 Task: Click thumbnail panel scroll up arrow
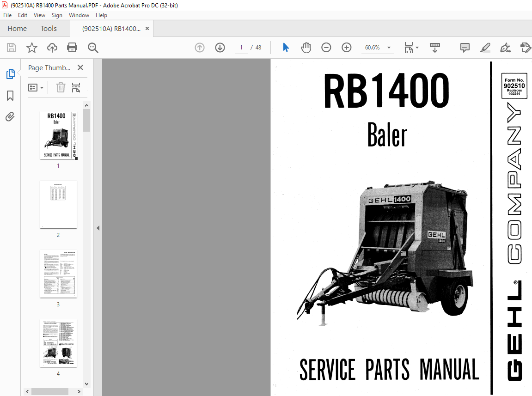[87, 105]
